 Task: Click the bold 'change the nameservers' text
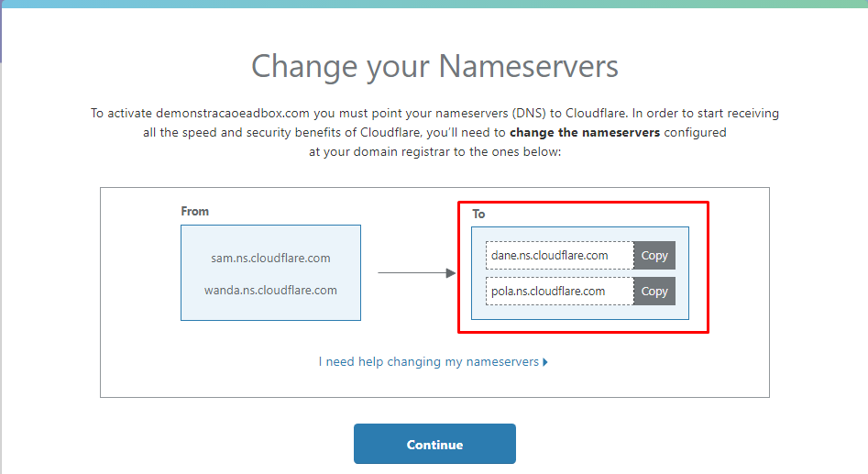[585, 133]
